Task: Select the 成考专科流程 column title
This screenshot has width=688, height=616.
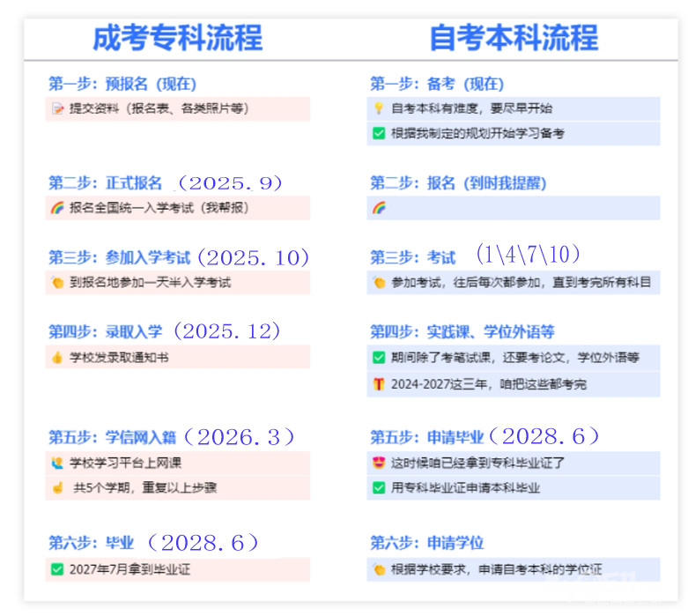Action: point(177,38)
